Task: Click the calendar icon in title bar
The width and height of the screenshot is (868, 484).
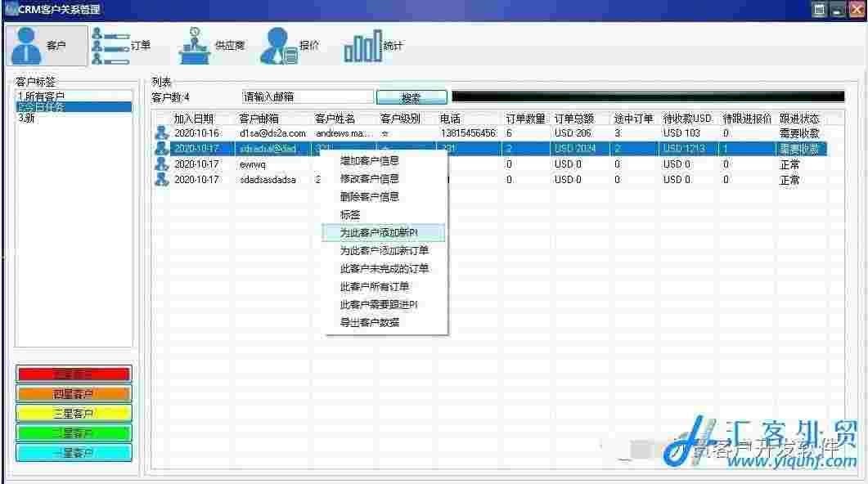Action: click(x=819, y=10)
